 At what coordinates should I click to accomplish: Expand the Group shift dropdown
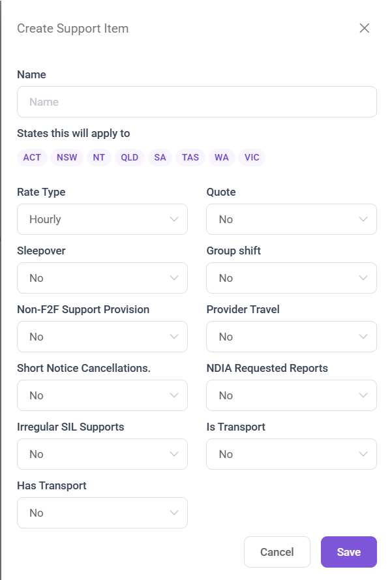[291, 278]
